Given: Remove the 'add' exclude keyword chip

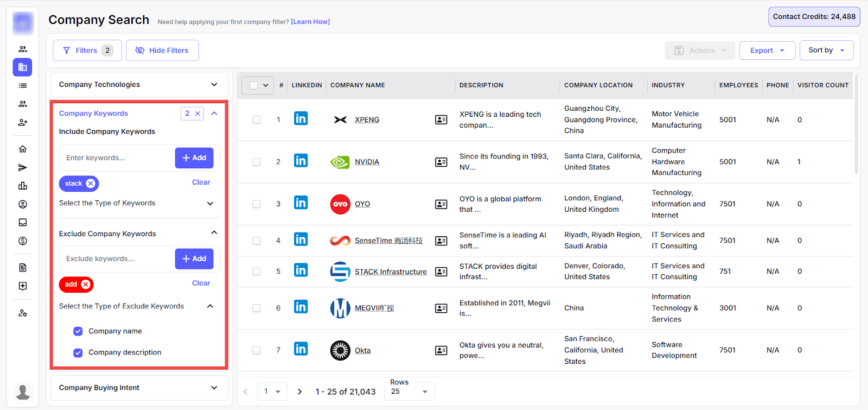Looking at the screenshot, I should 86,285.
